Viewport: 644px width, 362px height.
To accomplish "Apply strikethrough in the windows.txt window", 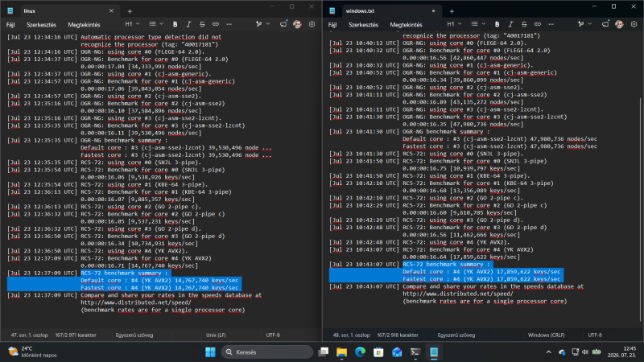I will 524,24.
